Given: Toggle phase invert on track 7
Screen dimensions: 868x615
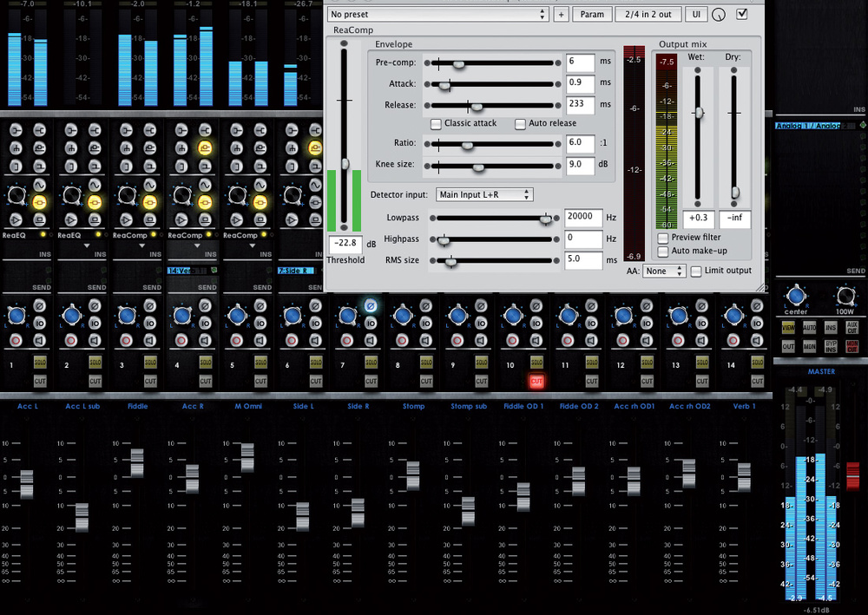Looking at the screenshot, I should coord(371,305).
